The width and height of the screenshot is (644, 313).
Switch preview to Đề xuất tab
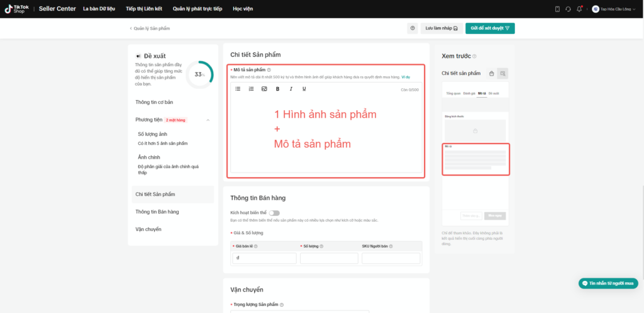(x=494, y=93)
